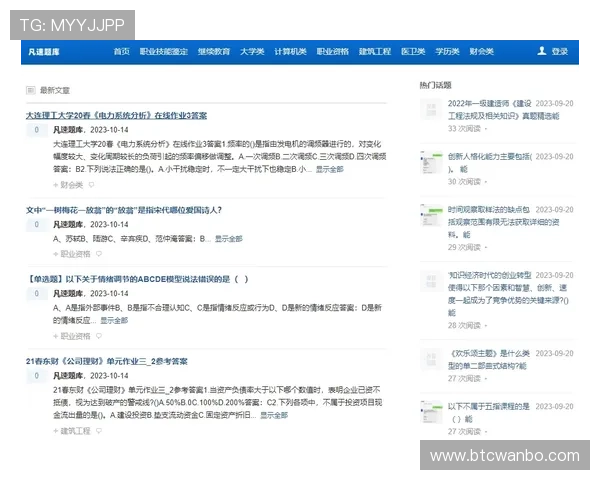Open hot topic 以下不属于五指课程的是
The height and width of the screenshot is (480, 600).
pyautogui.click(x=489, y=413)
